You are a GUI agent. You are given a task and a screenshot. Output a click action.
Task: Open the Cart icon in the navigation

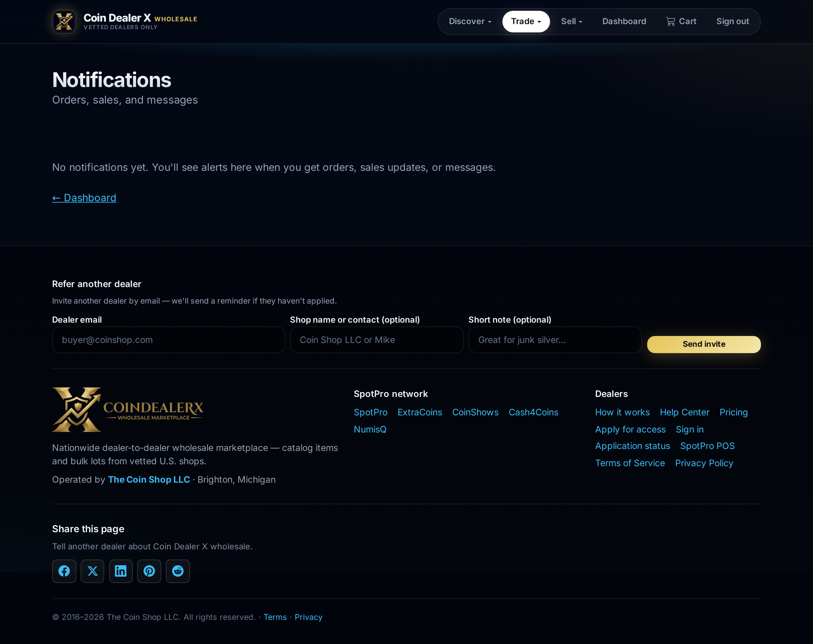[681, 22]
